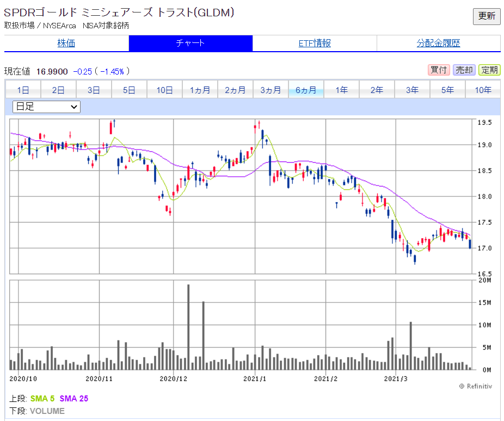Click the VOLUME legend label
Viewport: 504px width, 421px height.
click(x=47, y=411)
